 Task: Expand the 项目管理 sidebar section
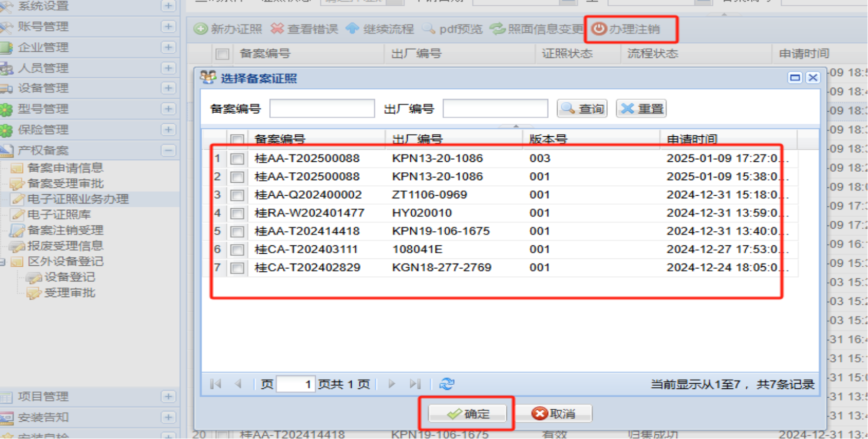click(168, 397)
